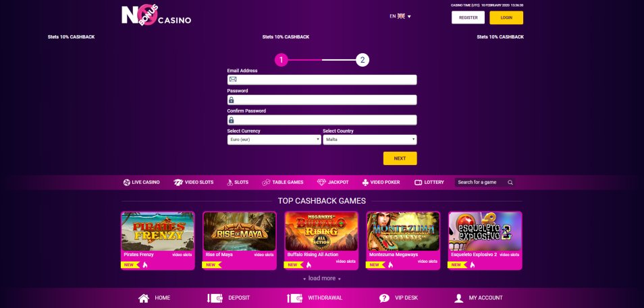Click the Home house icon
Viewport: 644px width, 308px height.
coord(144,298)
